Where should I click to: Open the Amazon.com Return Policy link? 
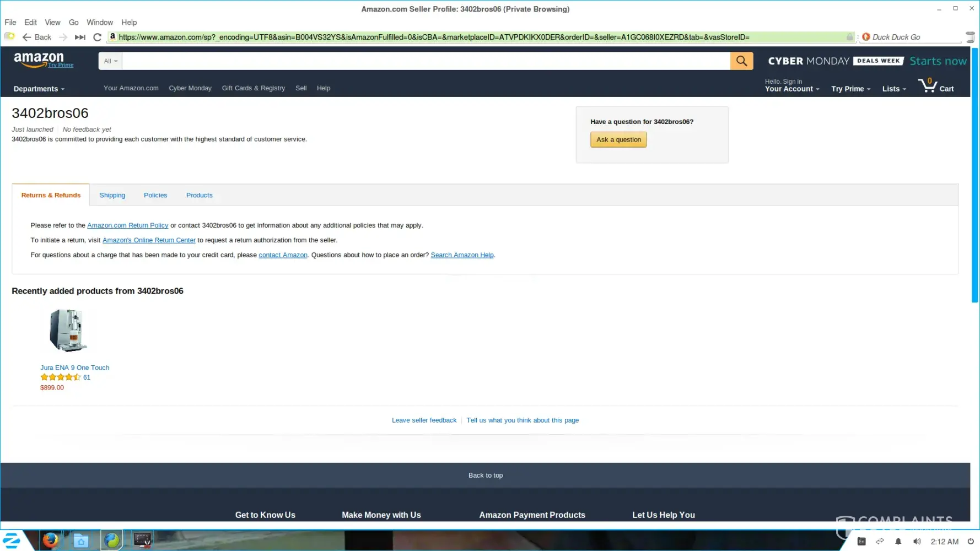127,225
